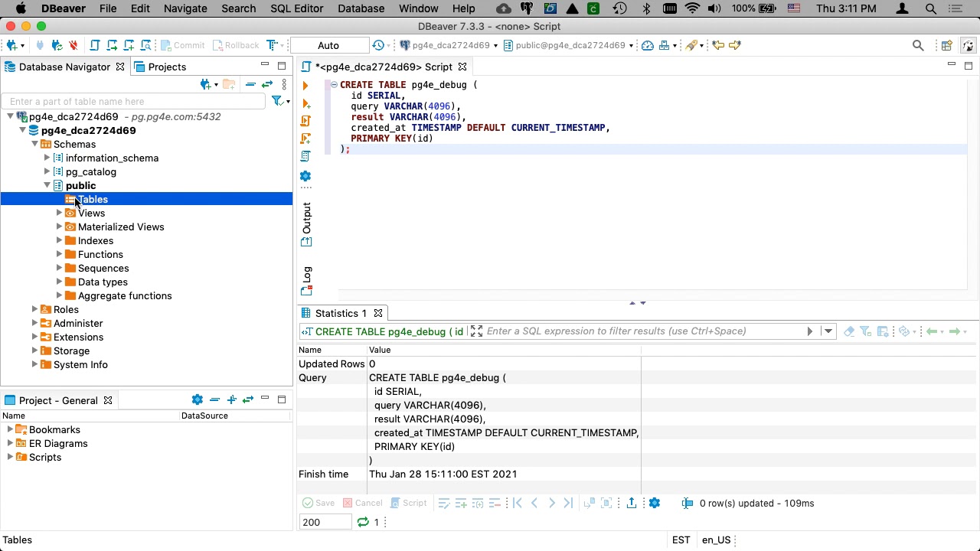Toggle Auto commit mode box
The image size is (980, 551).
pos(328,45)
